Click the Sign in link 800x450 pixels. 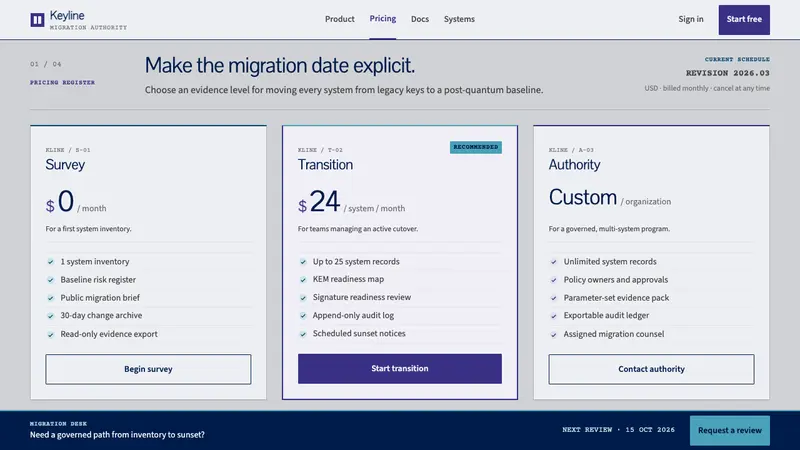pyautogui.click(x=691, y=19)
